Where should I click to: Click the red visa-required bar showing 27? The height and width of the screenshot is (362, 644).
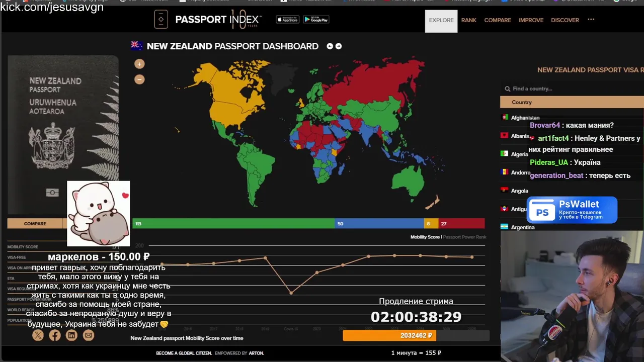(461, 224)
